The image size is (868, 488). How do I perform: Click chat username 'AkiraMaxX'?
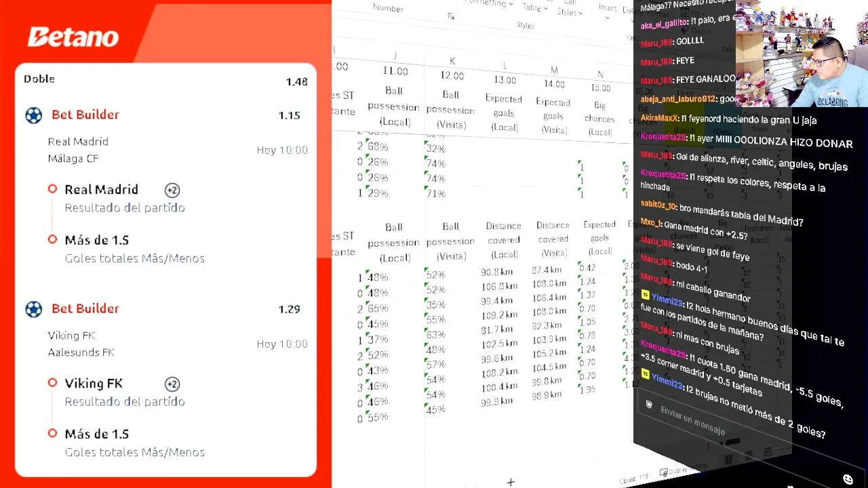pyautogui.click(x=660, y=118)
